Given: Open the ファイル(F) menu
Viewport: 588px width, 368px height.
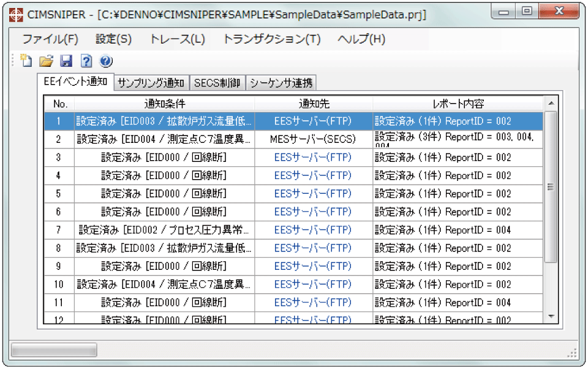Looking at the screenshot, I should tap(50, 39).
